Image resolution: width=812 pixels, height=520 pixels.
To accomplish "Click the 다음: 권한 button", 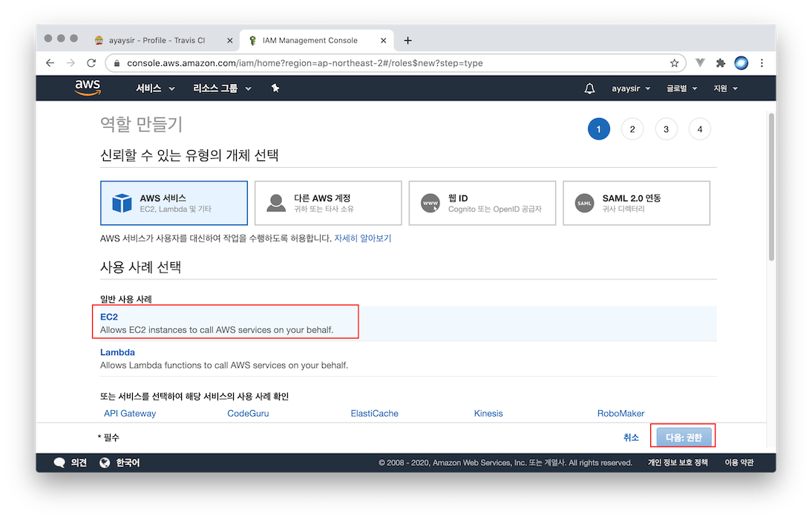I will [x=683, y=438].
